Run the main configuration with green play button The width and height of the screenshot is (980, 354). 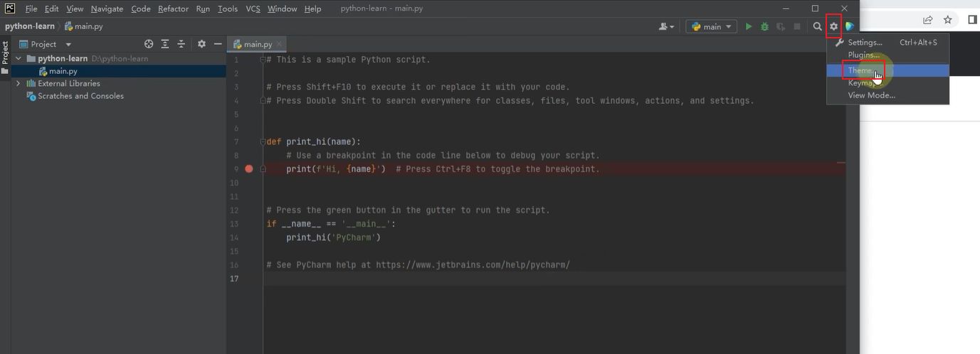coord(749,26)
